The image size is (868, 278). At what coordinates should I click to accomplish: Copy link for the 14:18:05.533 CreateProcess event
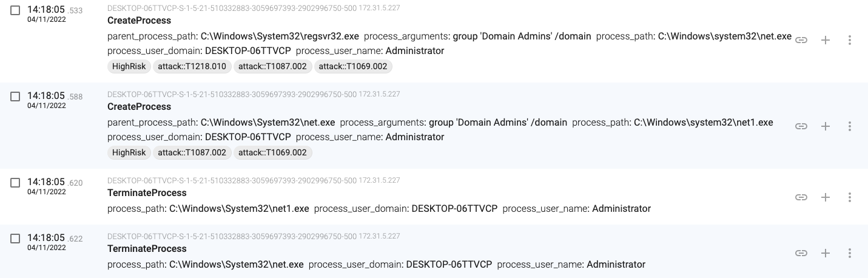801,40
